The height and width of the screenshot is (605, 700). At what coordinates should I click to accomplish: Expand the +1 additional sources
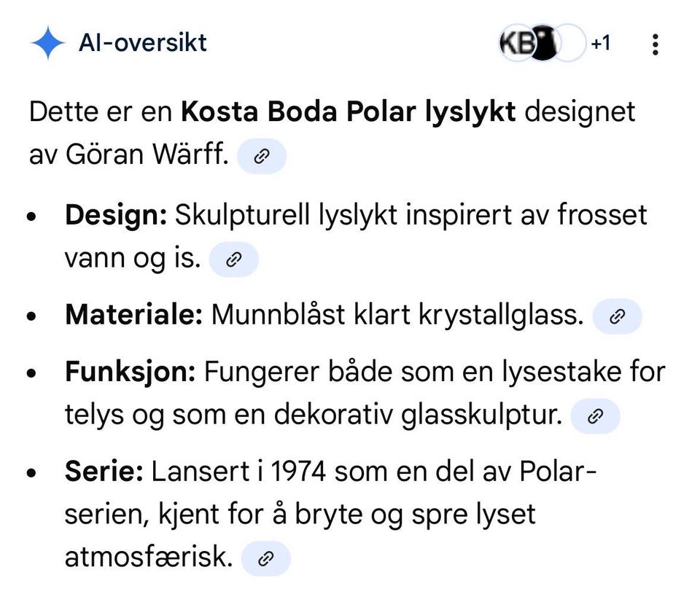[x=600, y=44]
